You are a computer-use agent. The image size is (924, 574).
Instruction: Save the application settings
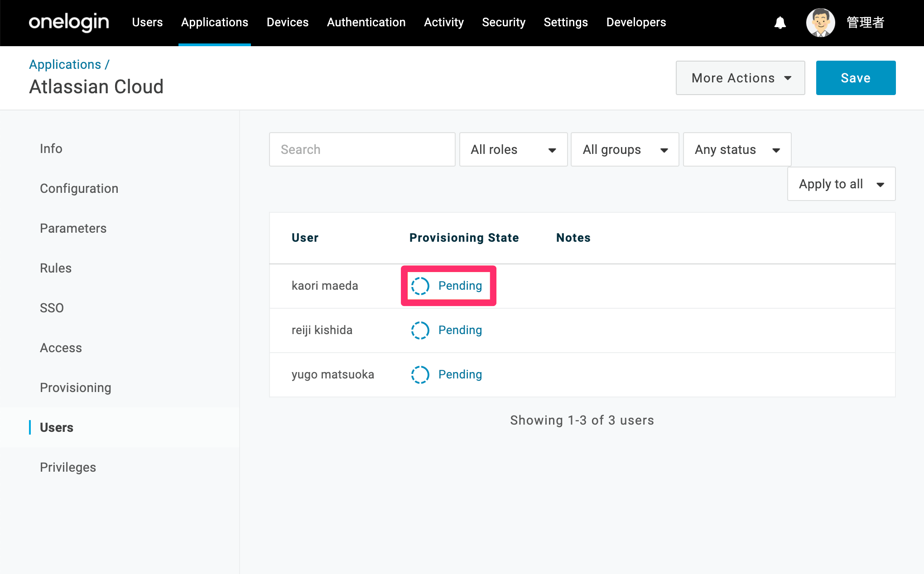pyautogui.click(x=856, y=78)
